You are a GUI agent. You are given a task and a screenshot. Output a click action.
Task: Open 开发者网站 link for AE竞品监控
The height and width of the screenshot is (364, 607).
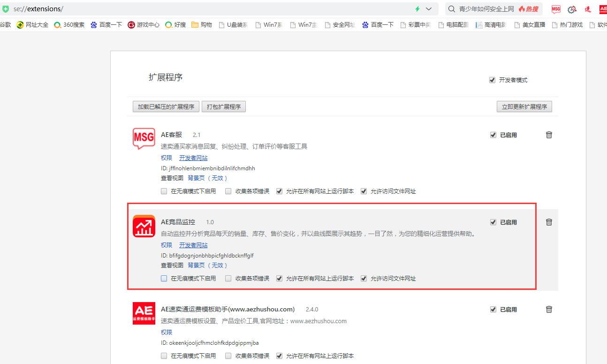coord(193,245)
